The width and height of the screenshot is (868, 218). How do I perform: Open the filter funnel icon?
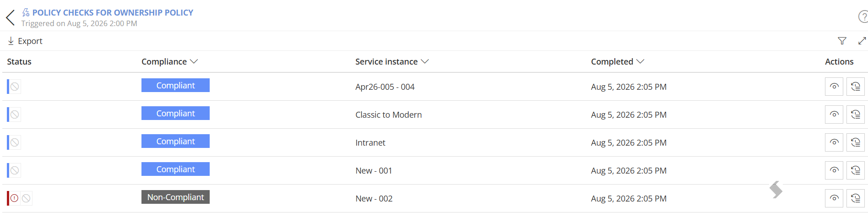(842, 41)
